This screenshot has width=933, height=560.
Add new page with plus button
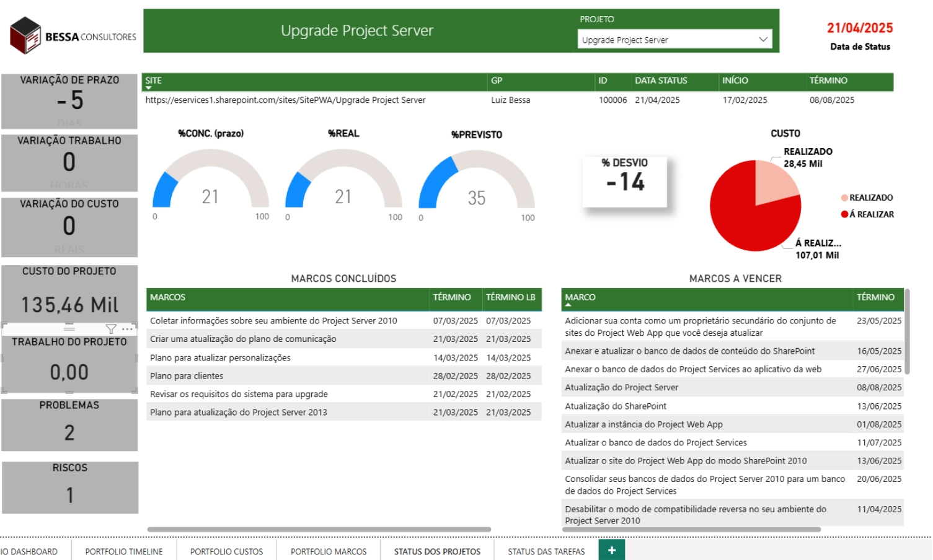point(612,550)
